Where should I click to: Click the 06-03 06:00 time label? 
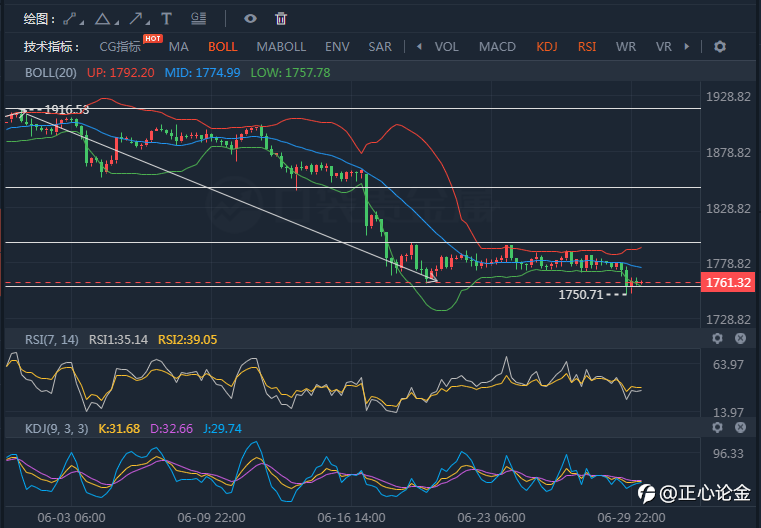tap(71, 517)
